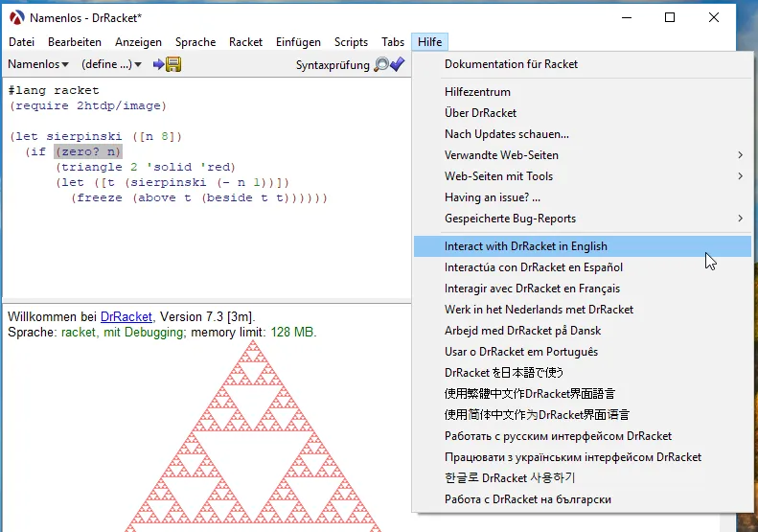Click the freeze expression line in code
This screenshot has width=758, height=532.
[x=199, y=197]
